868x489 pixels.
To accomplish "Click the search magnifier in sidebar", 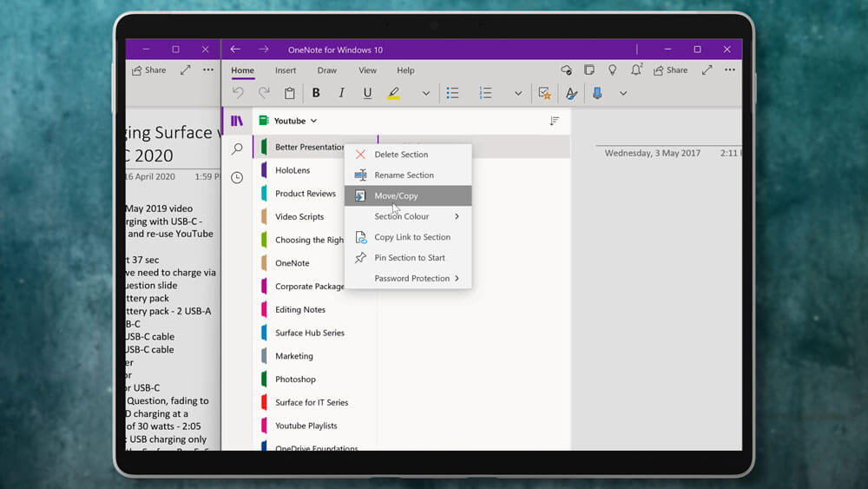I will (237, 149).
